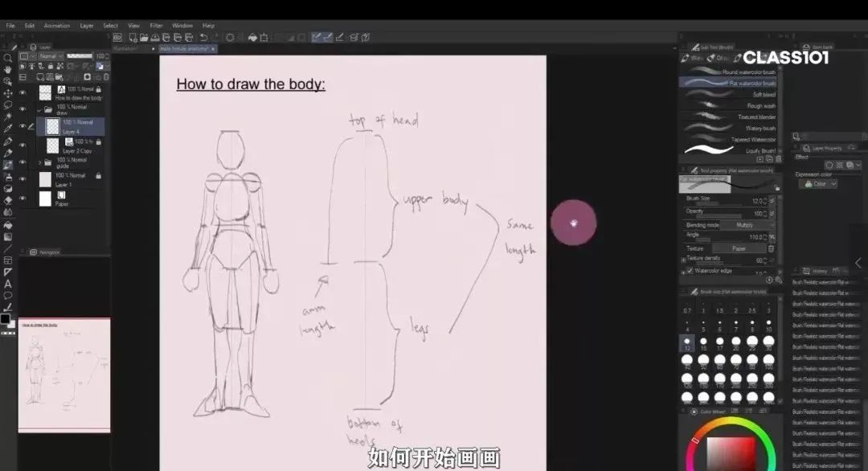The image size is (868, 471).
Task: Click the Undo arrow in the command bar
Action: [x=203, y=37]
